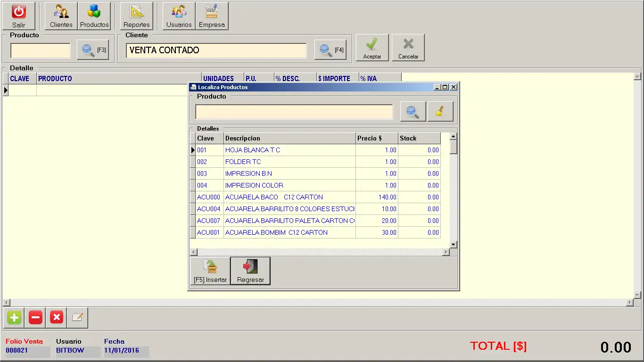Click the PRODUCTO column header in Detalle

119,79
